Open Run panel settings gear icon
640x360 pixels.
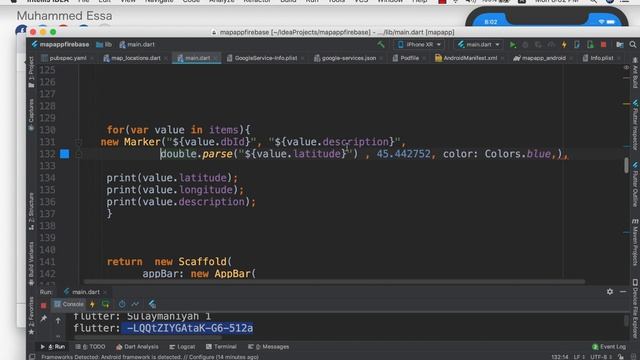610,291
